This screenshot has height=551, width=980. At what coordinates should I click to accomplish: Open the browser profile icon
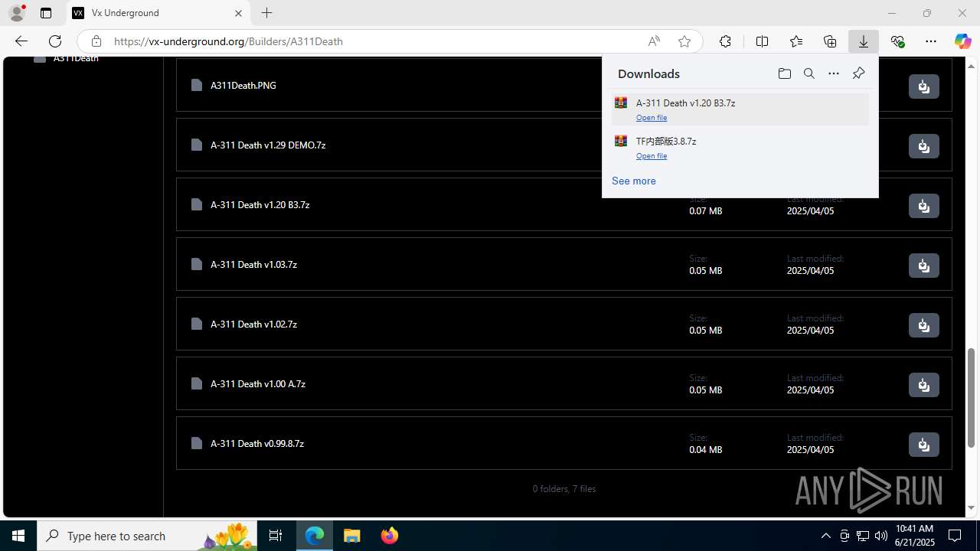[x=16, y=13]
